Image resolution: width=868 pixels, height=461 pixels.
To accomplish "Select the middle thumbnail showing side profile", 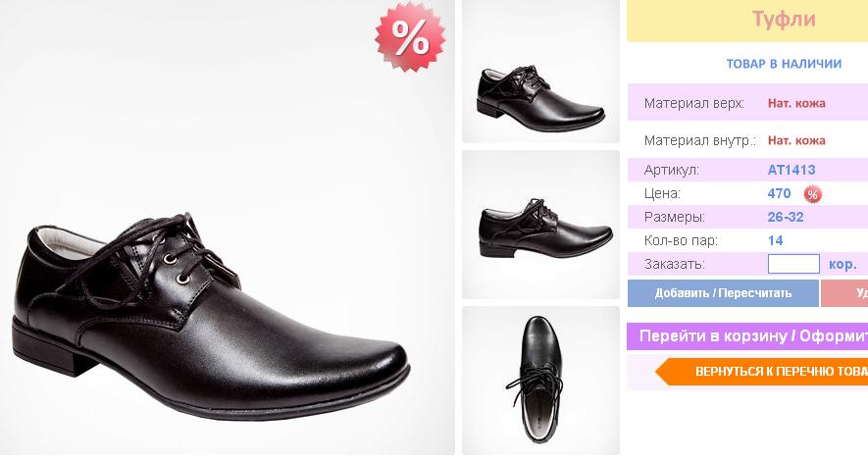I will 539,224.
